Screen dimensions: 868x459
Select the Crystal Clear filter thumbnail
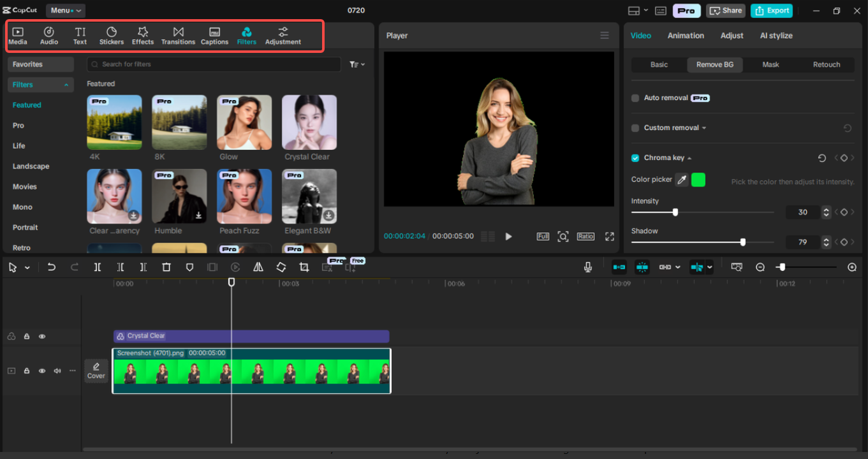point(309,122)
